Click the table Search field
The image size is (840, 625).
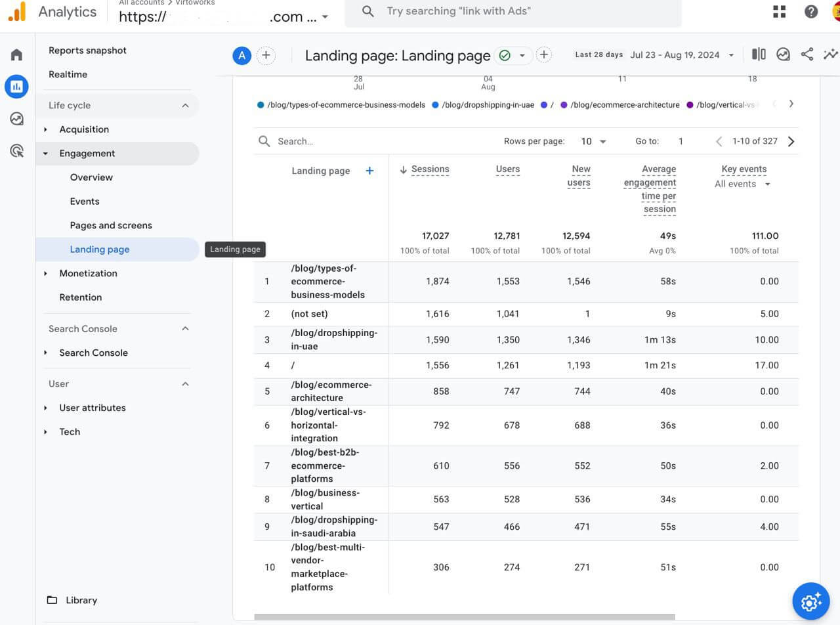coord(328,141)
